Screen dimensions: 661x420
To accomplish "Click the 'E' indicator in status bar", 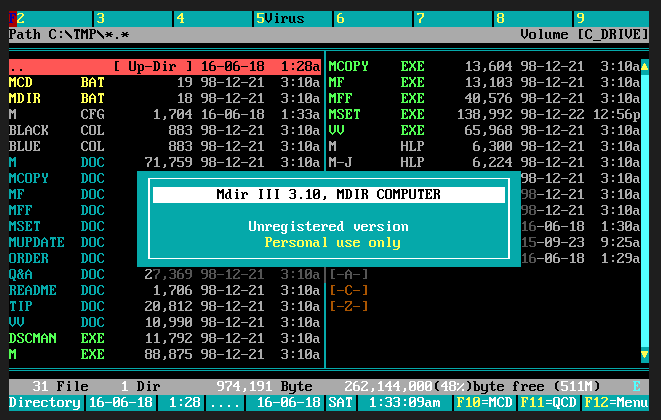I will point(637,386).
